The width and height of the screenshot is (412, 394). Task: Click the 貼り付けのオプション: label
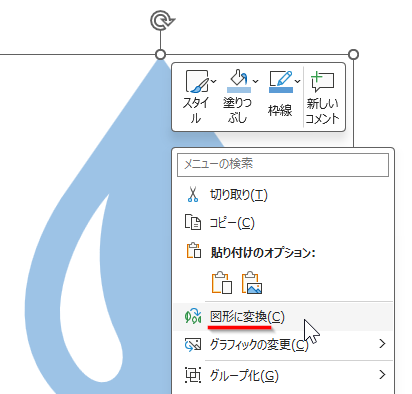coord(263,253)
